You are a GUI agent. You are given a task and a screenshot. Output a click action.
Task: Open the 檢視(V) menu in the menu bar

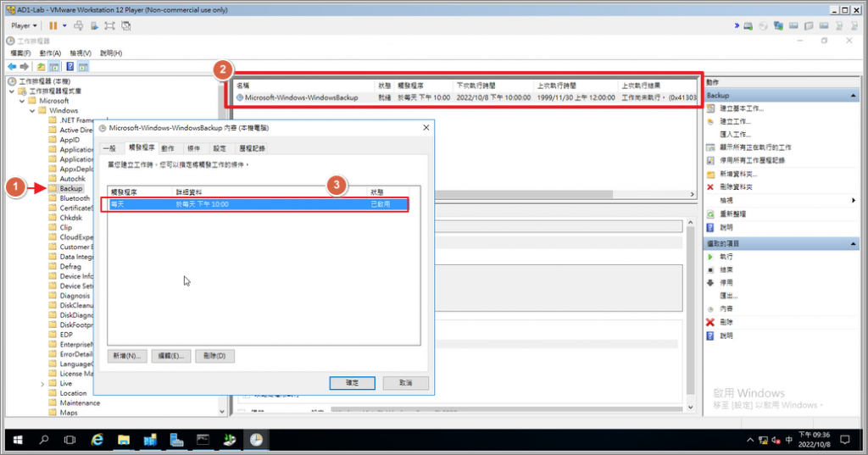click(x=81, y=53)
